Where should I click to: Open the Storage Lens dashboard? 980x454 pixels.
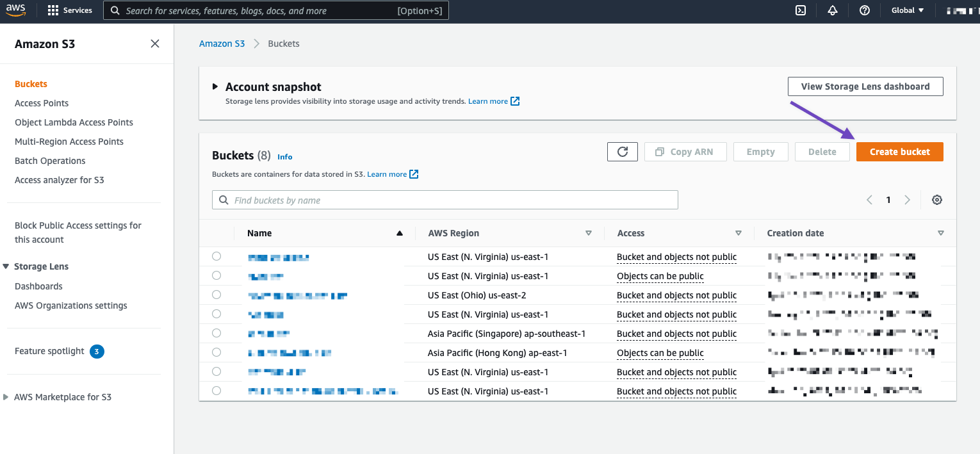pos(865,86)
